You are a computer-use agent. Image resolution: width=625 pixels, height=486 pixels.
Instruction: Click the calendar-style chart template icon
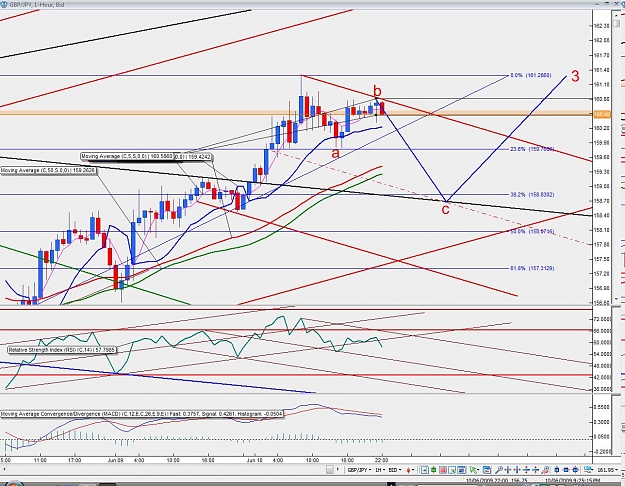(x=487, y=470)
